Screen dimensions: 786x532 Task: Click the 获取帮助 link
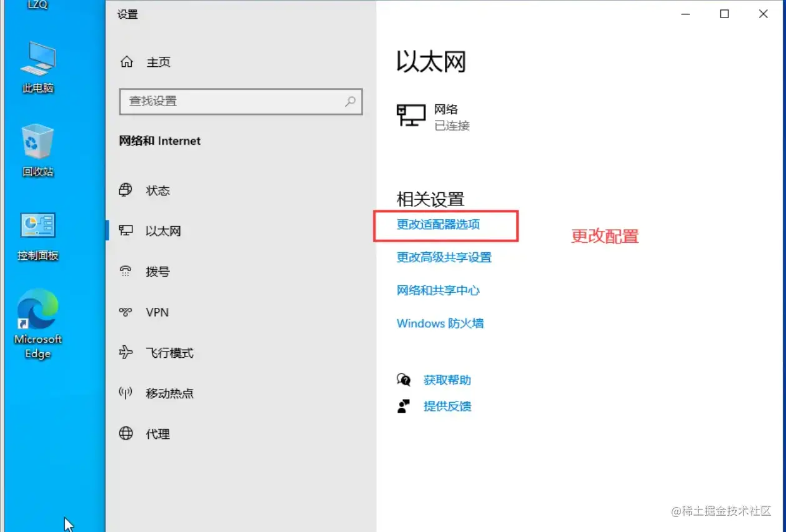pyautogui.click(x=447, y=380)
